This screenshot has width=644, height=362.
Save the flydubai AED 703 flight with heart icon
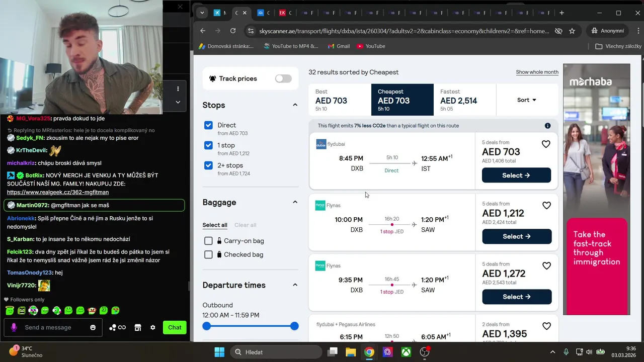tap(546, 144)
